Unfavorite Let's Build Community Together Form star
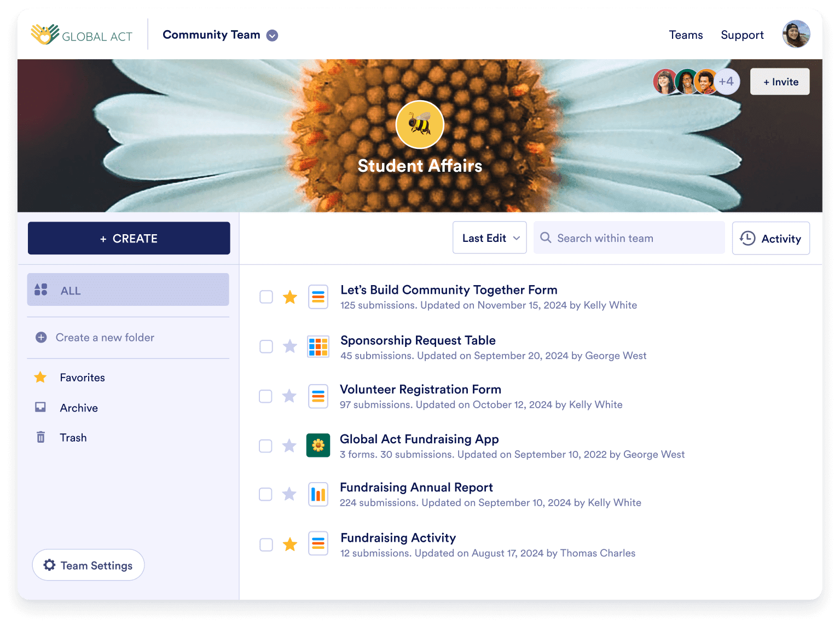Screen dimensions: 840x626 pyautogui.click(x=290, y=297)
